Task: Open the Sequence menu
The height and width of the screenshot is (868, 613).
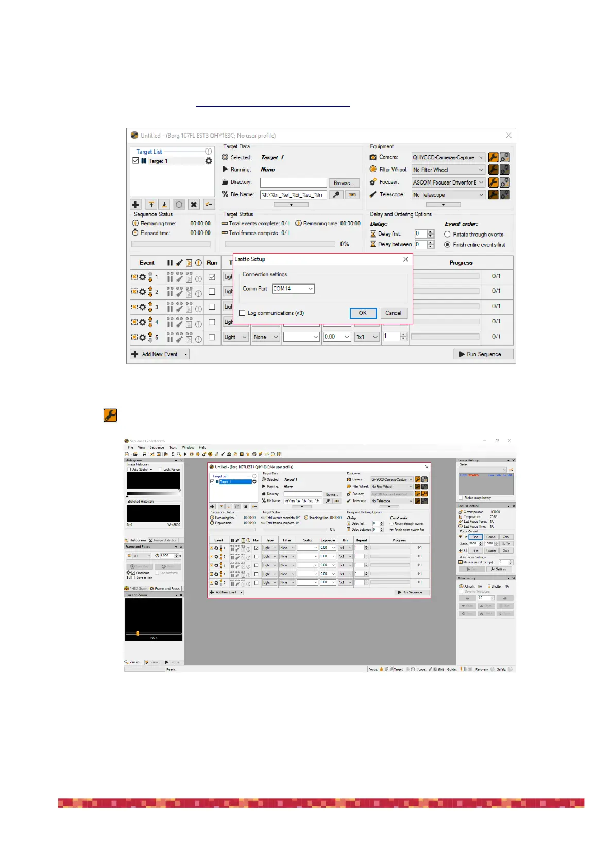Action: click(157, 448)
